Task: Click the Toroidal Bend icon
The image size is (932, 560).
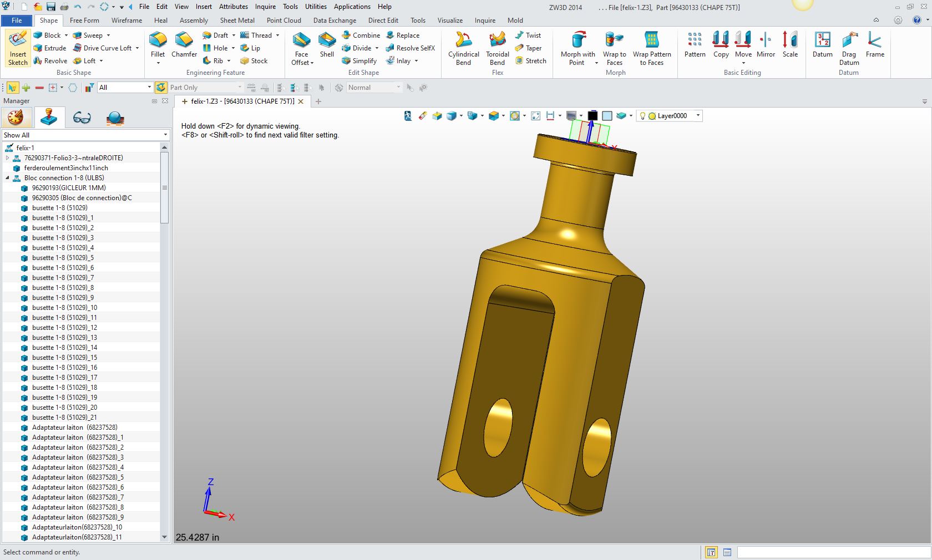Action: (x=497, y=48)
